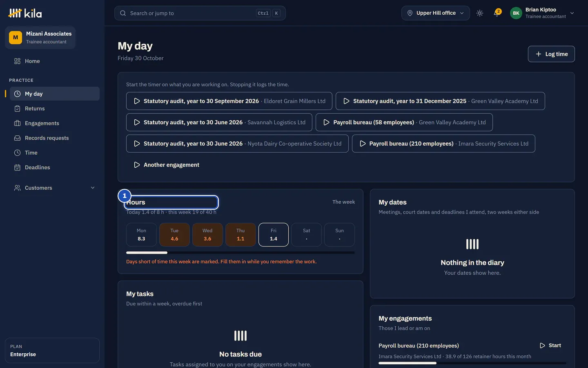Open Returns in the sidebar
The height and width of the screenshot is (368, 588).
[x=55, y=108]
